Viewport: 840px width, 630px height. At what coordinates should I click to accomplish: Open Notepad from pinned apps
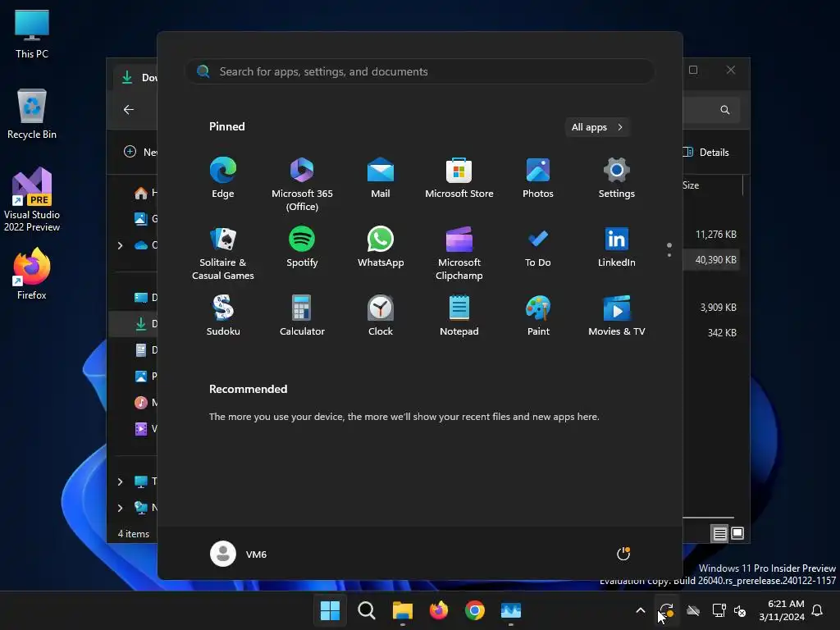459,316
